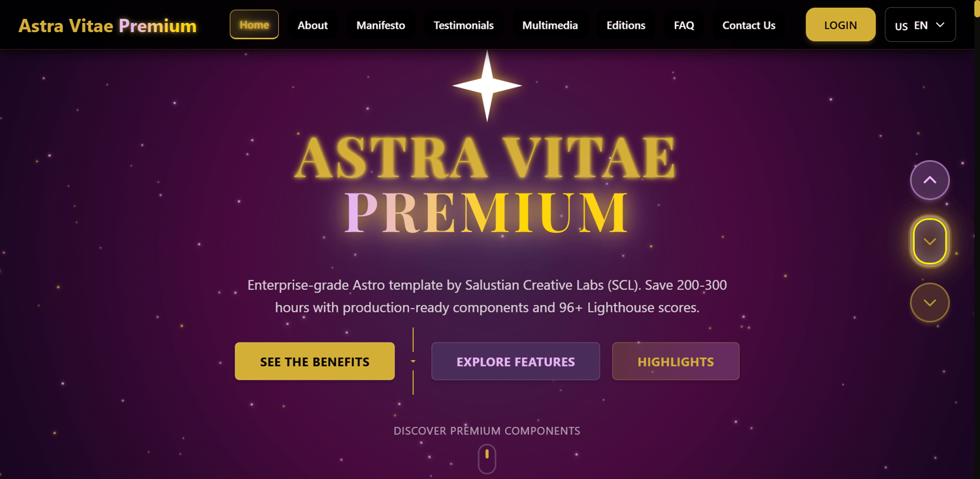This screenshot has width=980, height=479.
Task: Expand the EN language dropdown
Action: click(920, 25)
